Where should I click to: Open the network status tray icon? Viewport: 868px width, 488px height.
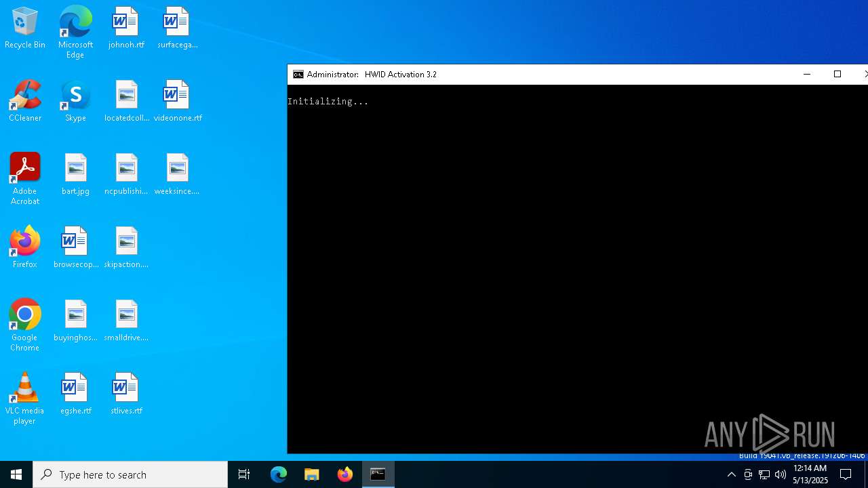click(x=764, y=474)
